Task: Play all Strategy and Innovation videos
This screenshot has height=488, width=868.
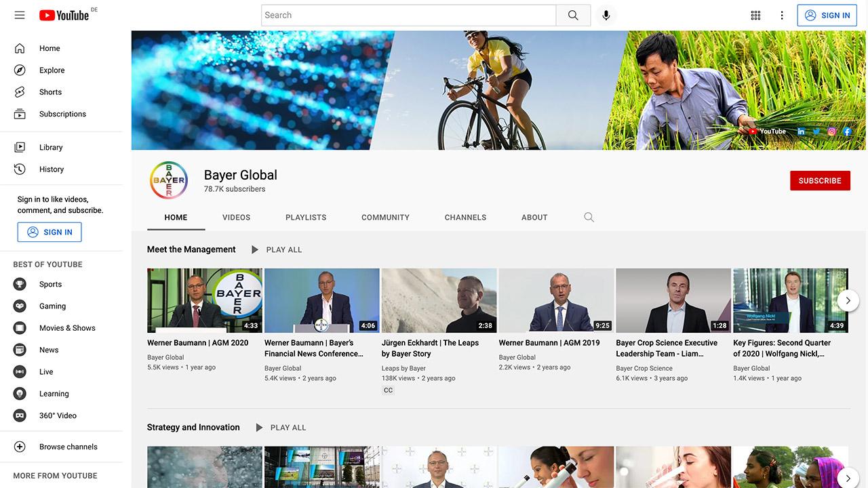Action: [280, 428]
